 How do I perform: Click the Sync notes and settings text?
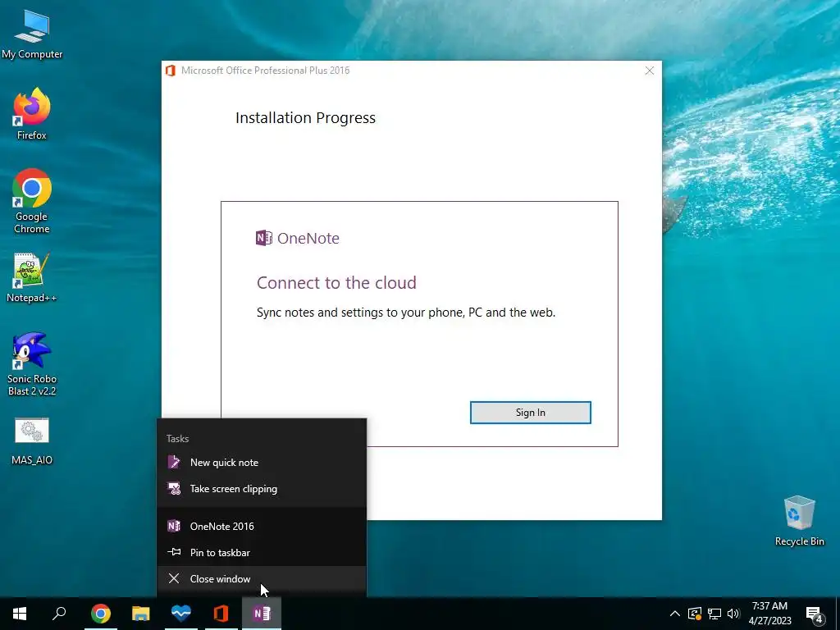pos(406,313)
